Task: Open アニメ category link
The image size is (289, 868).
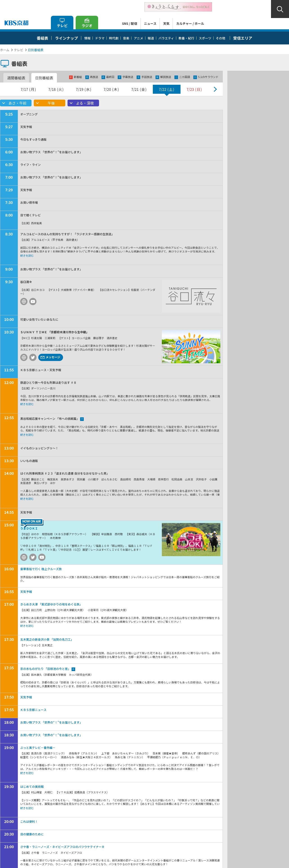Action: tap(138, 38)
